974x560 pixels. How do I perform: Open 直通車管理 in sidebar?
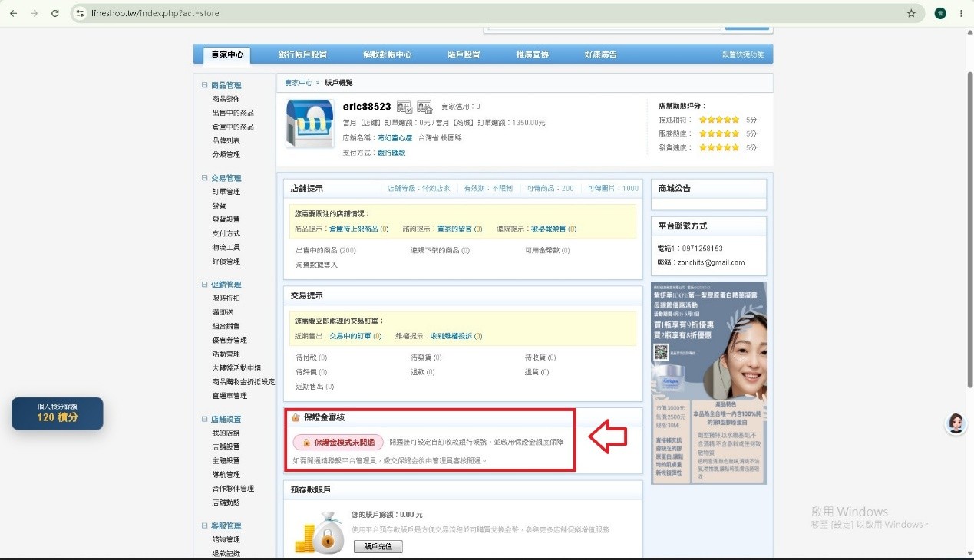229,396
